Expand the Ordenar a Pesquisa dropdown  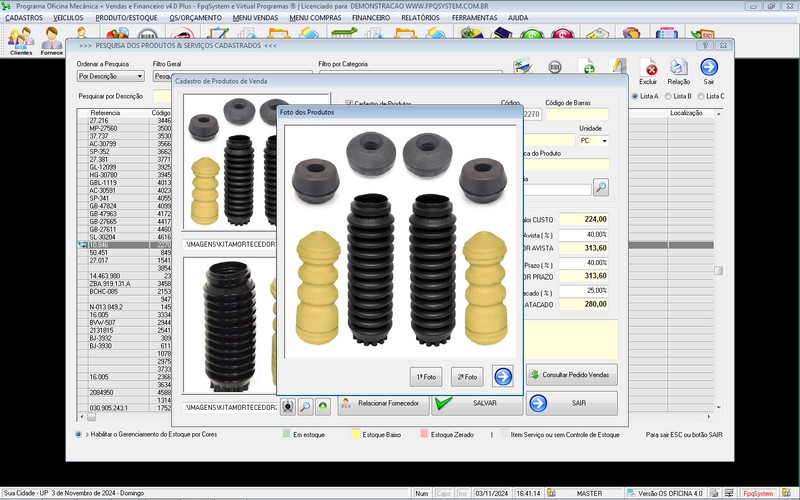[x=139, y=76]
